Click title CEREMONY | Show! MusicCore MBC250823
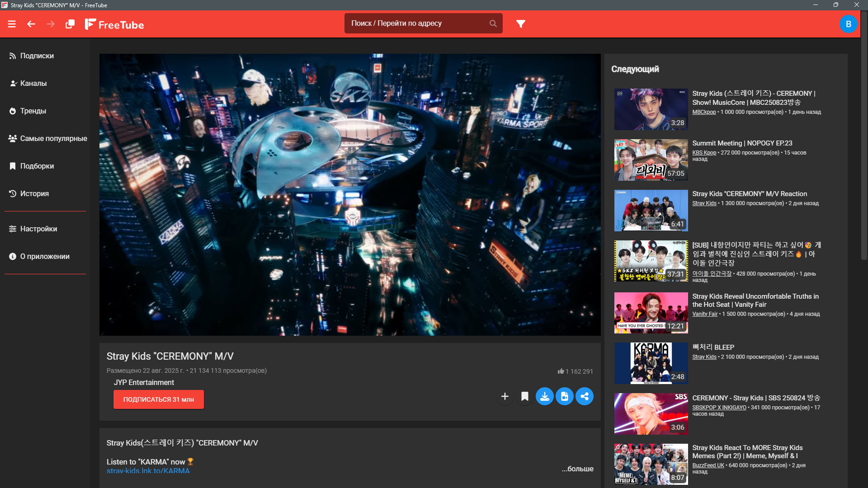Viewport: 868px width, 488px height. pos(754,98)
